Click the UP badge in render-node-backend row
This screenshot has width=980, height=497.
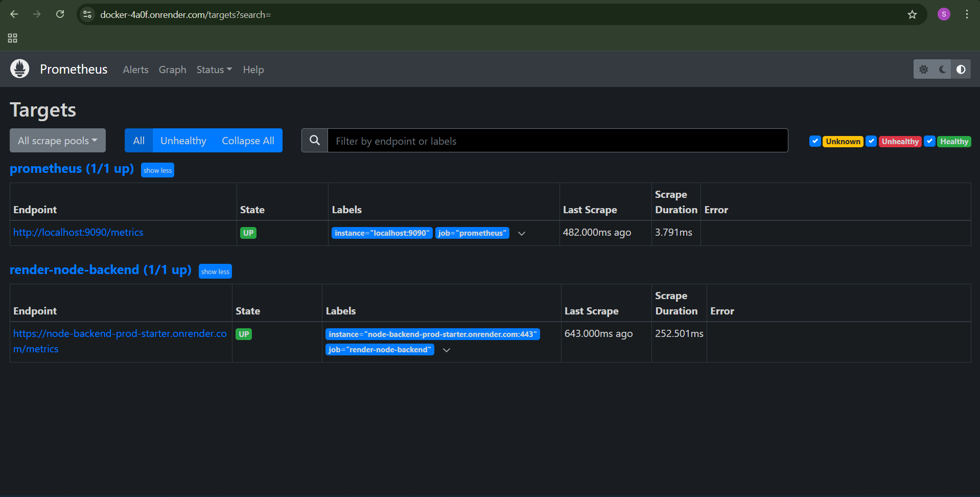click(244, 334)
